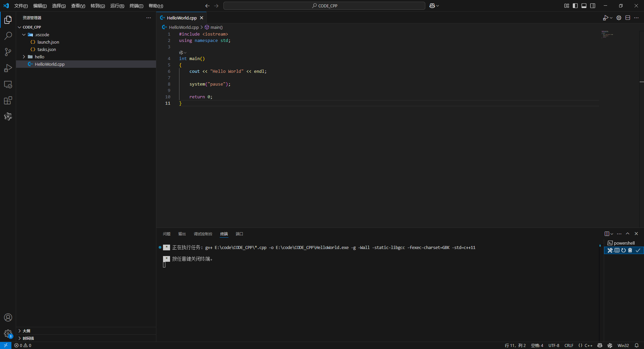Open editor More Actions ellipsis
Screen dimensions: 644x349
(x=636, y=18)
